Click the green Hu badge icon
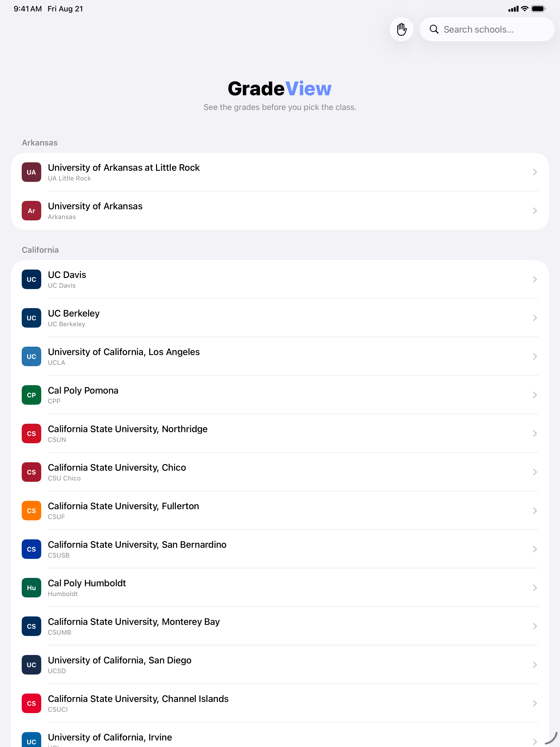 click(31, 588)
